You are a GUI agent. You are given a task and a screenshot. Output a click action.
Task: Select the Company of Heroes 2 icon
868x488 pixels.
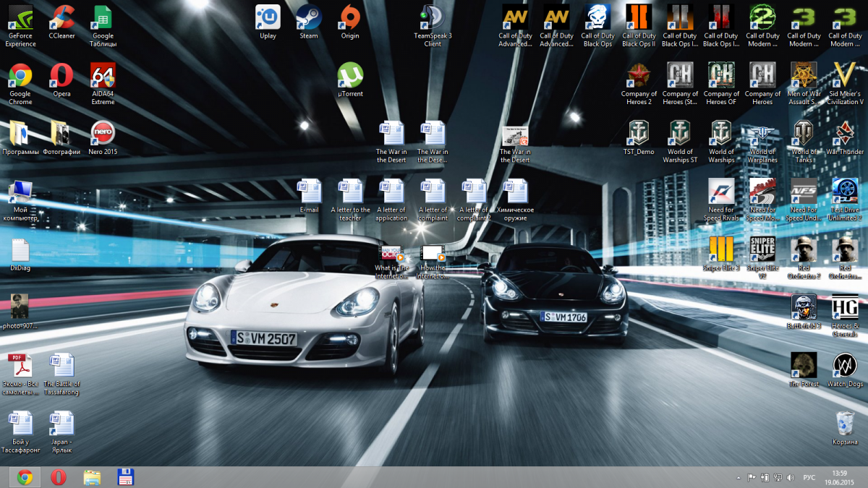tap(639, 76)
